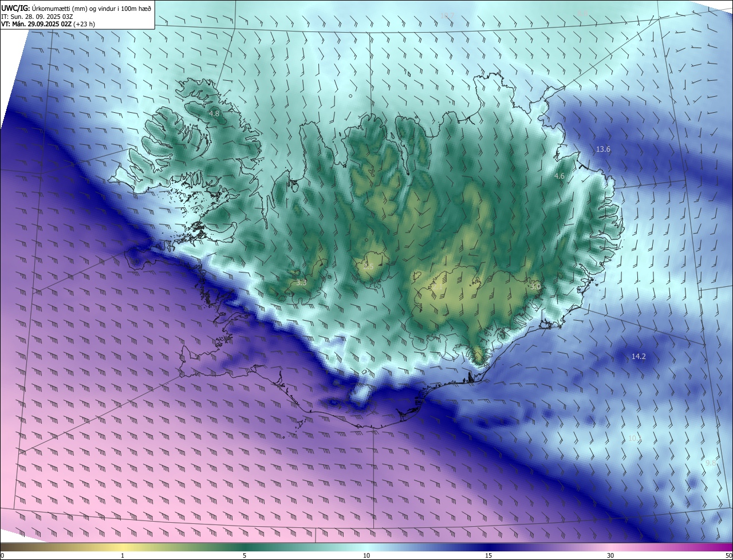
Task: Click the "IT: Sun. 28. 09. 2025 03Z" line
Action: (x=37, y=16)
